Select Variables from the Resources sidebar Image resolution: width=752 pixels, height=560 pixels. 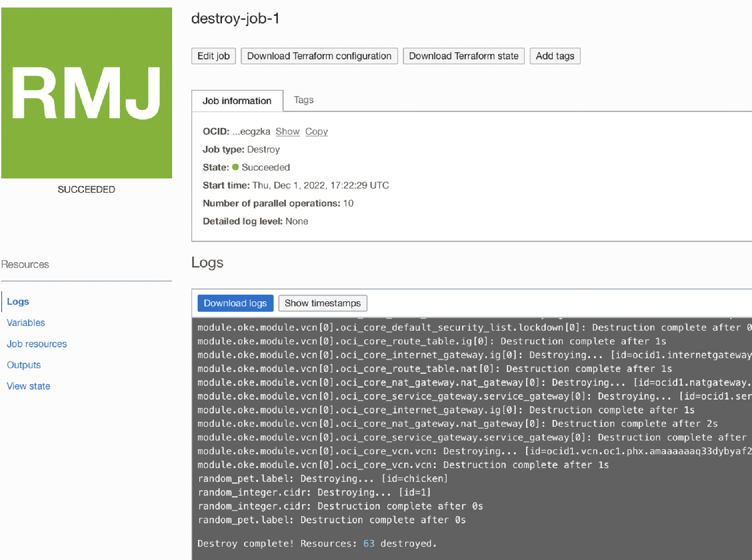25,323
